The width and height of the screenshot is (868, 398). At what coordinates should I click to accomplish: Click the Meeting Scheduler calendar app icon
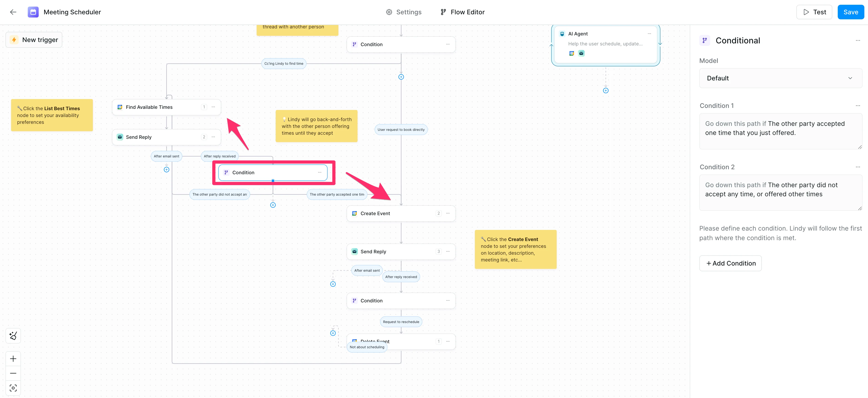[33, 12]
